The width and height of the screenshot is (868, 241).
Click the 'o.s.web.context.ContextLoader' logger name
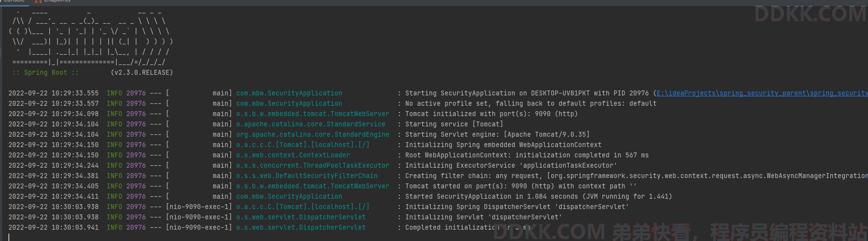pos(293,155)
